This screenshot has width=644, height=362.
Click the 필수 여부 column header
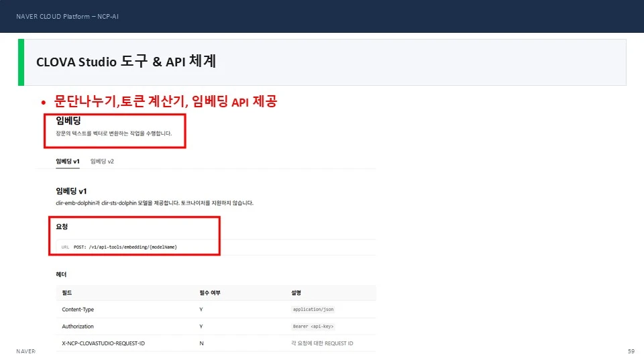point(210,293)
